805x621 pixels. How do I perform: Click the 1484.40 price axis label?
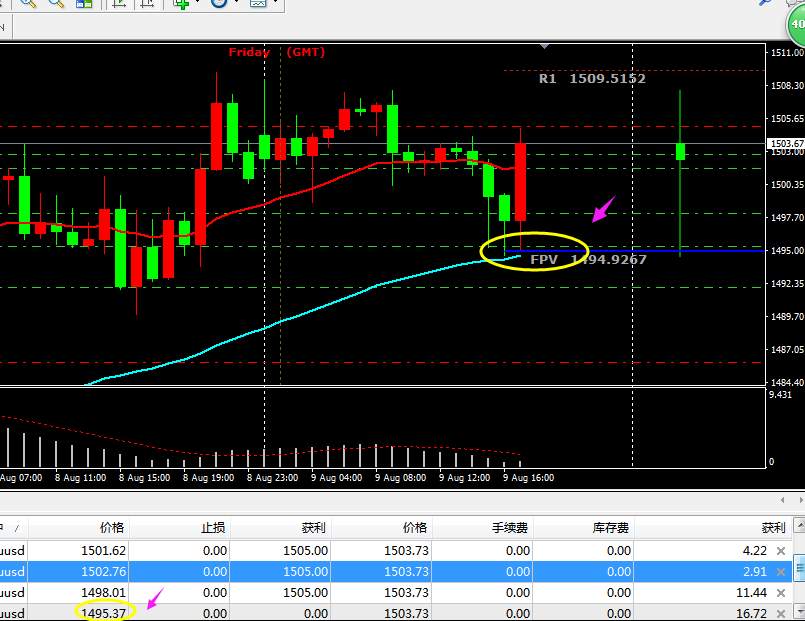pyautogui.click(x=787, y=382)
